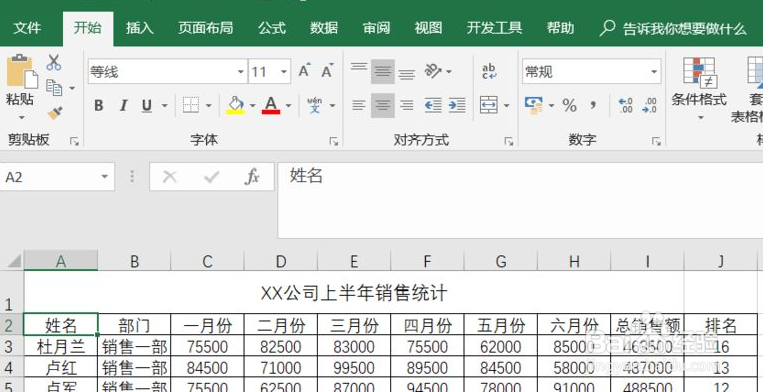Toggle Underline formatting
The image size is (763, 392).
tap(147, 105)
